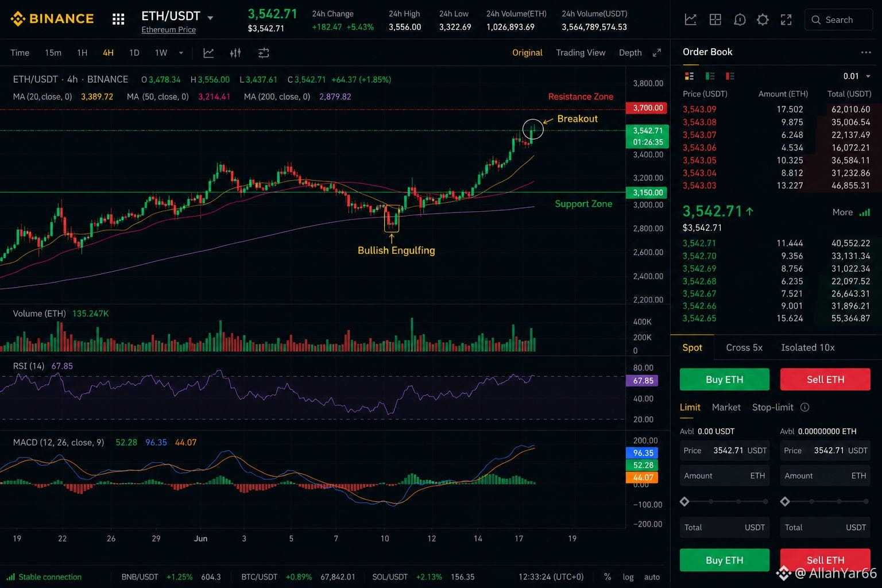Click the top Buy ETH button
Image resolution: width=882 pixels, height=588 pixels.
725,380
